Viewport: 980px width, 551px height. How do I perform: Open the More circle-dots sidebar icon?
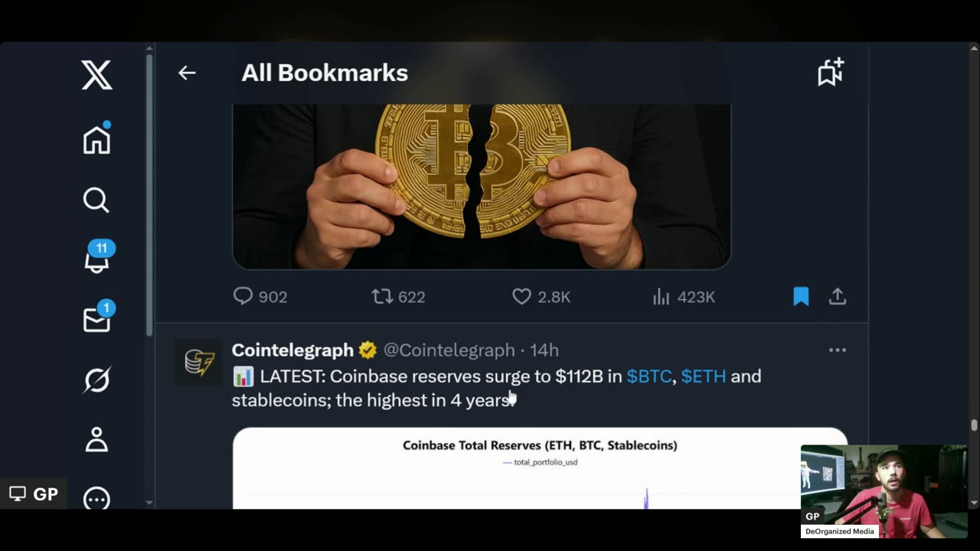click(x=96, y=498)
